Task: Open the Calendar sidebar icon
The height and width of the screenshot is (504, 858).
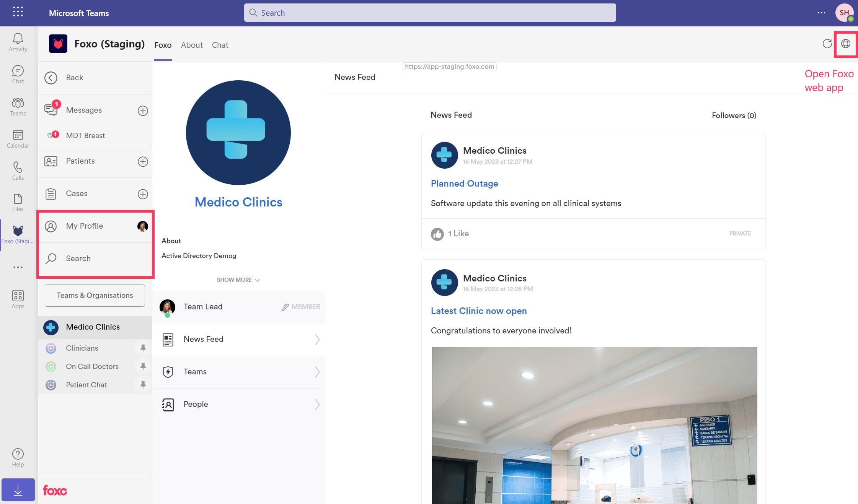Action: coord(18,138)
